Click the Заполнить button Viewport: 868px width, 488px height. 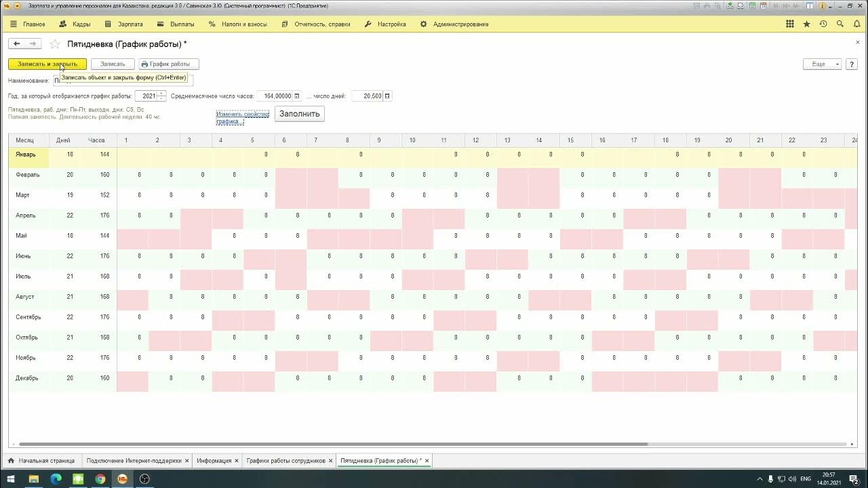(x=300, y=114)
